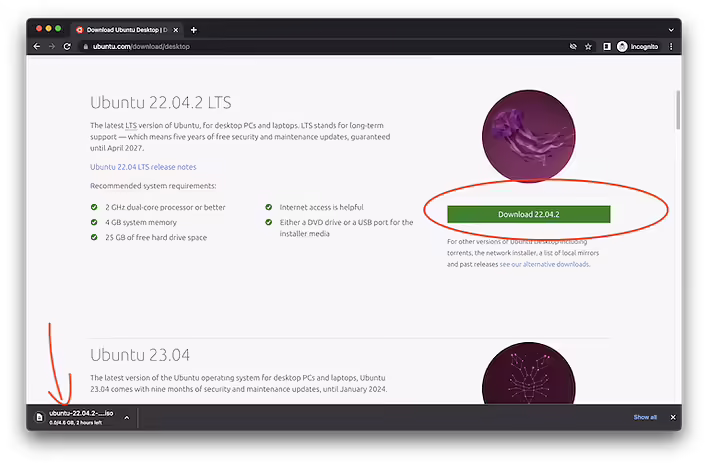Click the 2 GHz dual-core processor text
Screen dimensions: 708x466
coord(165,207)
